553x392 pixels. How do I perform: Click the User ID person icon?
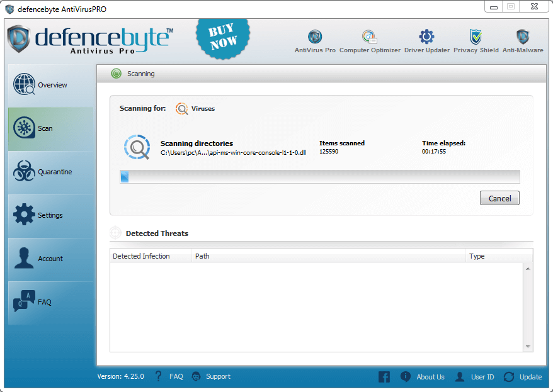pyautogui.click(x=460, y=376)
